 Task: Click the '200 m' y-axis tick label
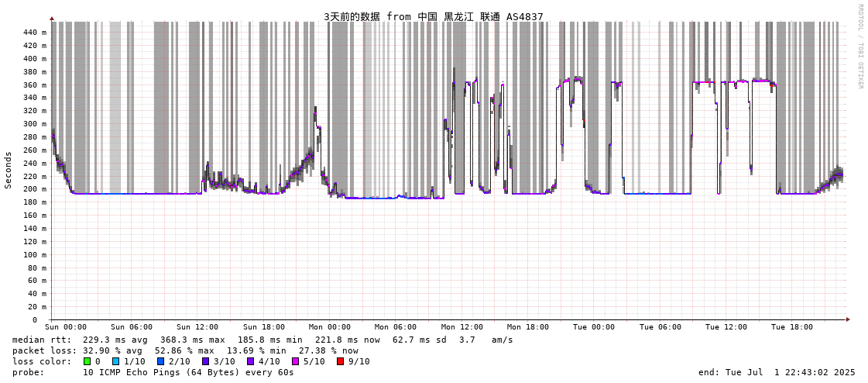(35, 189)
